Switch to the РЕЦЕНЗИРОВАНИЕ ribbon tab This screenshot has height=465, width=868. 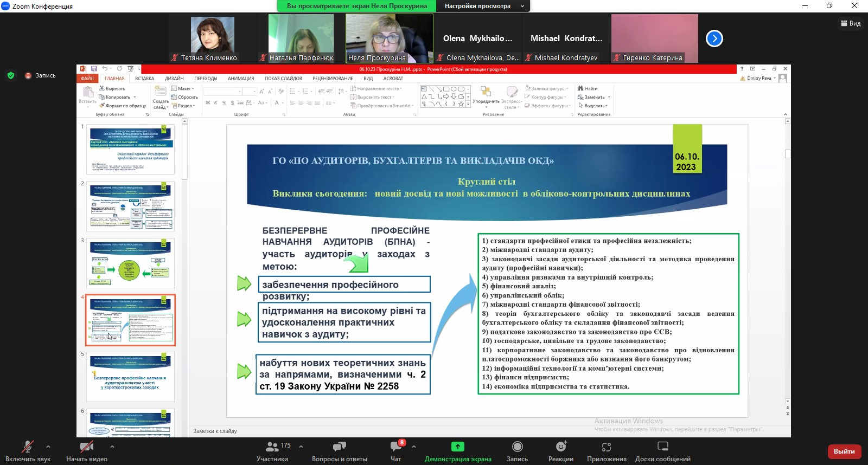(x=333, y=79)
